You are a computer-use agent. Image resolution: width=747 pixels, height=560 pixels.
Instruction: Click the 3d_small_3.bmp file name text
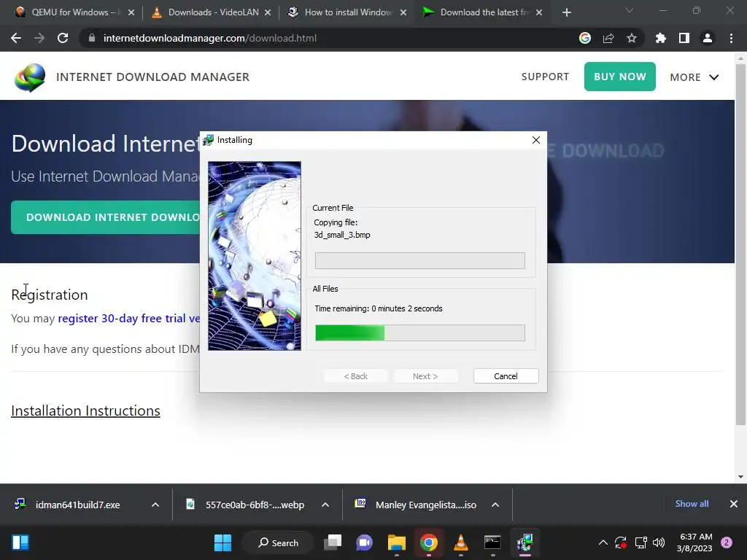click(342, 235)
